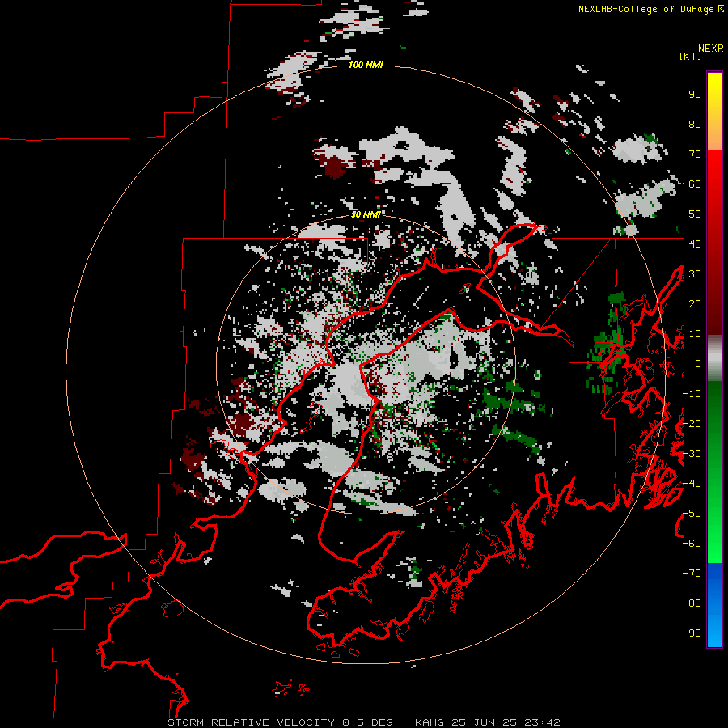Select the -50 knot scale label
The width and height of the screenshot is (728, 728).
(692, 514)
